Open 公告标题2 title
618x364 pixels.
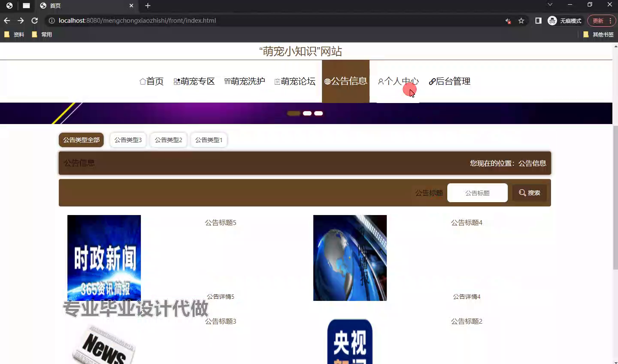467,321
